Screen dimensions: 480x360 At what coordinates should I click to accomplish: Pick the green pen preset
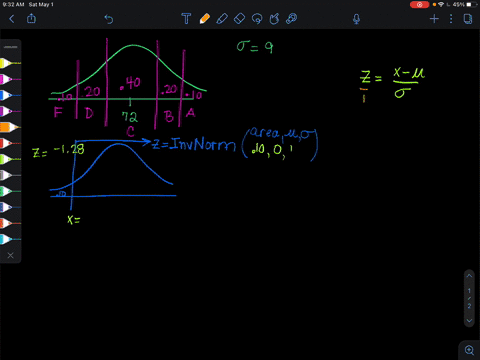(10, 191)
